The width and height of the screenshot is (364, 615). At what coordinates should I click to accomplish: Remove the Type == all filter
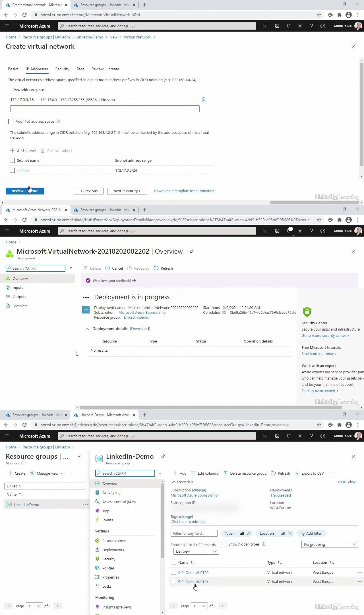pyautogui.click(x=249, y=533)
